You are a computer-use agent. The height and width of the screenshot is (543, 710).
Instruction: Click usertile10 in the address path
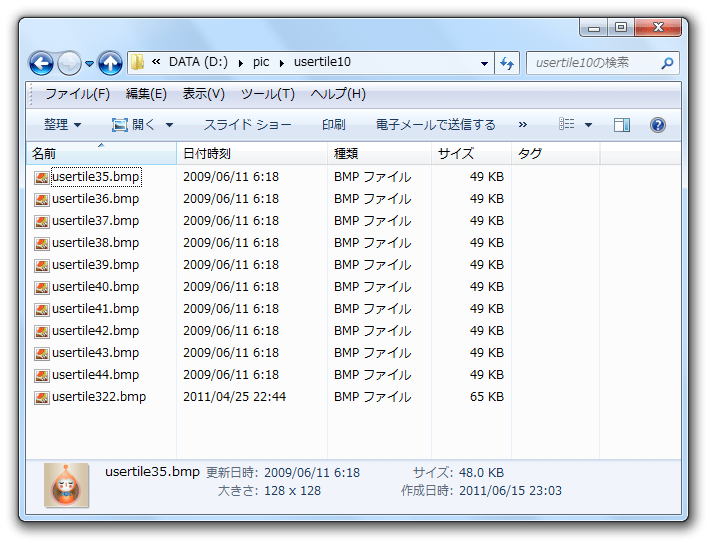coord(322,62)
